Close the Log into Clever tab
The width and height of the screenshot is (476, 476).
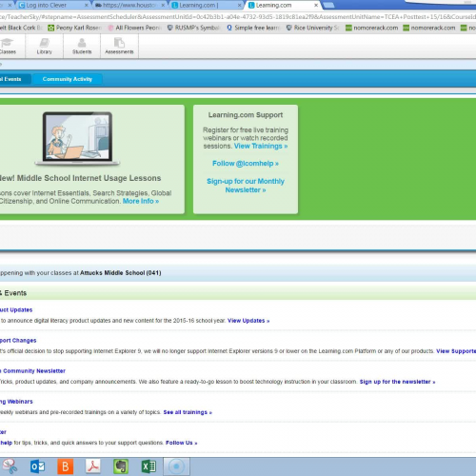click(x=86, y=6)
